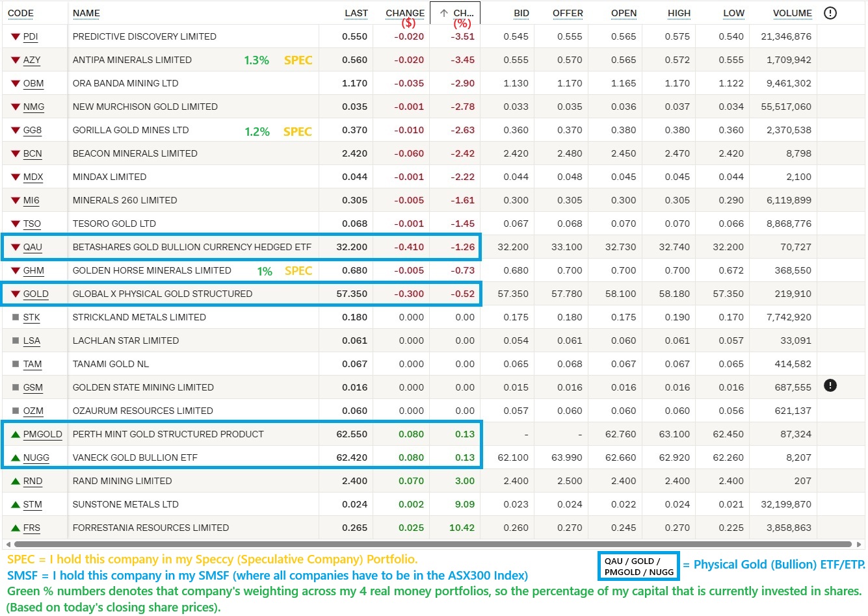Viewport: 868px width, 616px height.
Task: Click the green up arrow beside FRS
Action: click(x=16, y=528)
